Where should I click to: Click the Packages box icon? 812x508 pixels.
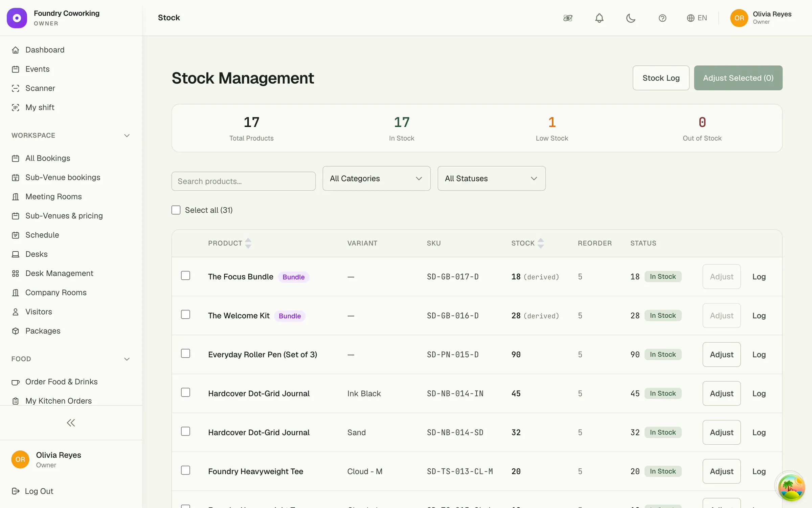16,331
